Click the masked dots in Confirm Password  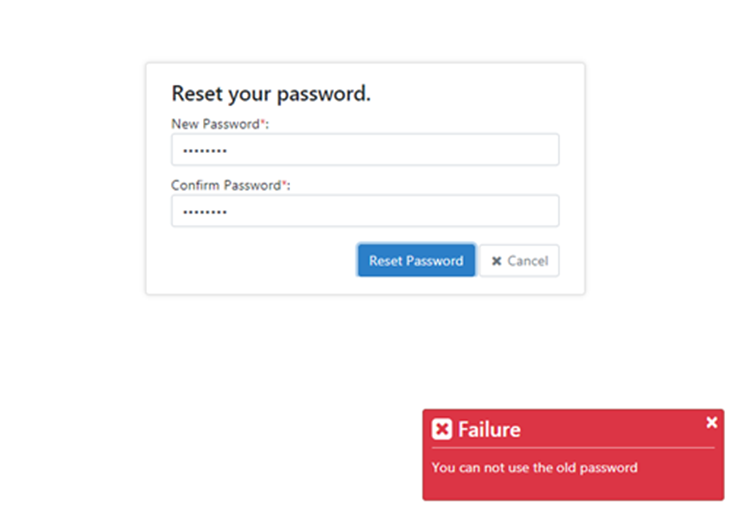pyautogui.click(x=205, y=212)
